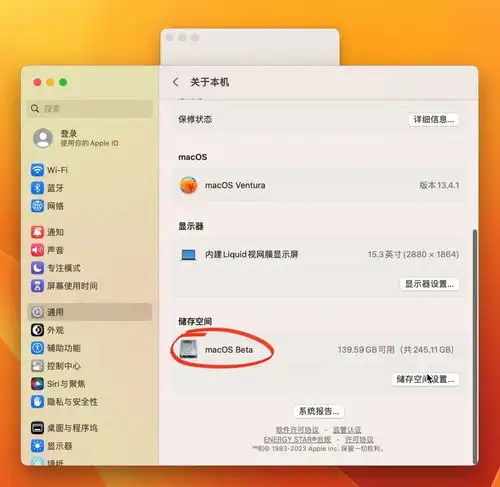This screenshot has height=487, width=500.
Task: Select the 屏幕使用时间 sidebar label
Action: (72, 286)
